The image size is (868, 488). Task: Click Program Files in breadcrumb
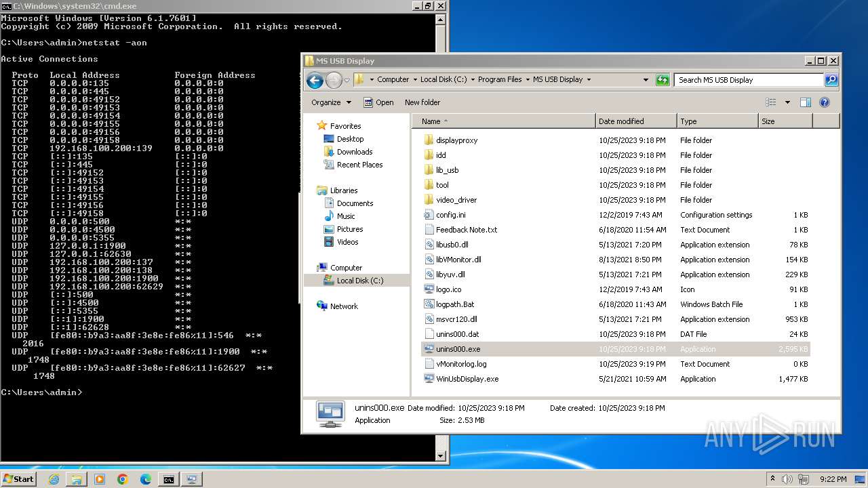point(500,79)
